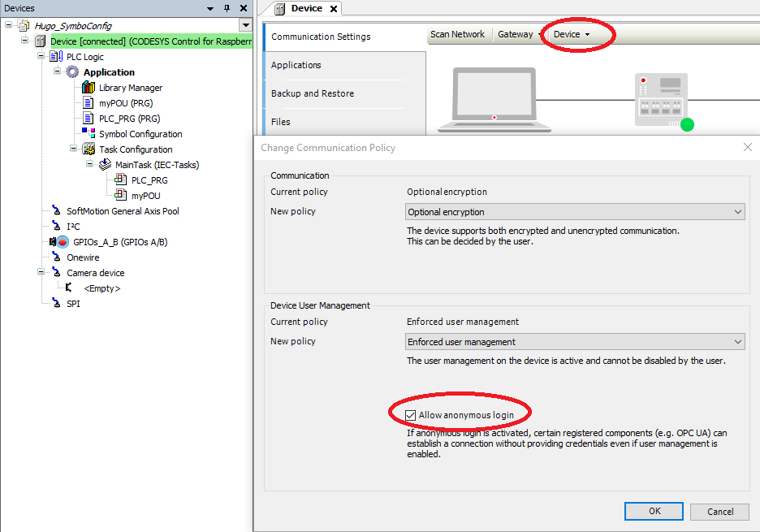Click the Task Configuration icon
The width and height of the screenshot is (760, 532).
pyautogui.click(x=89, y=149)
